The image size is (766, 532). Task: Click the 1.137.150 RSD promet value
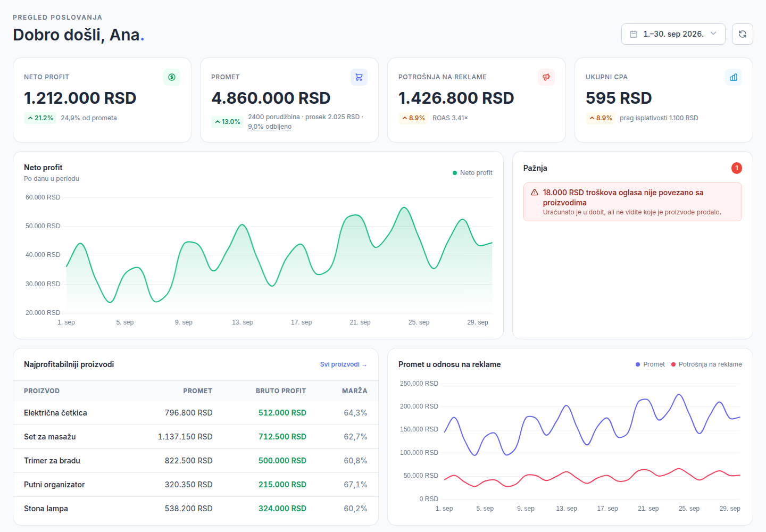point(185,437)
